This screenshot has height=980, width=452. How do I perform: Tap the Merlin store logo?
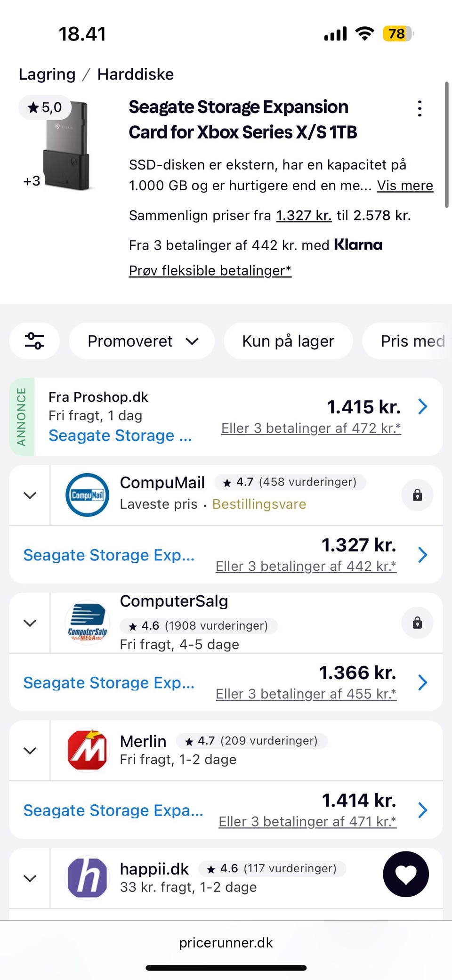[87, 750]
